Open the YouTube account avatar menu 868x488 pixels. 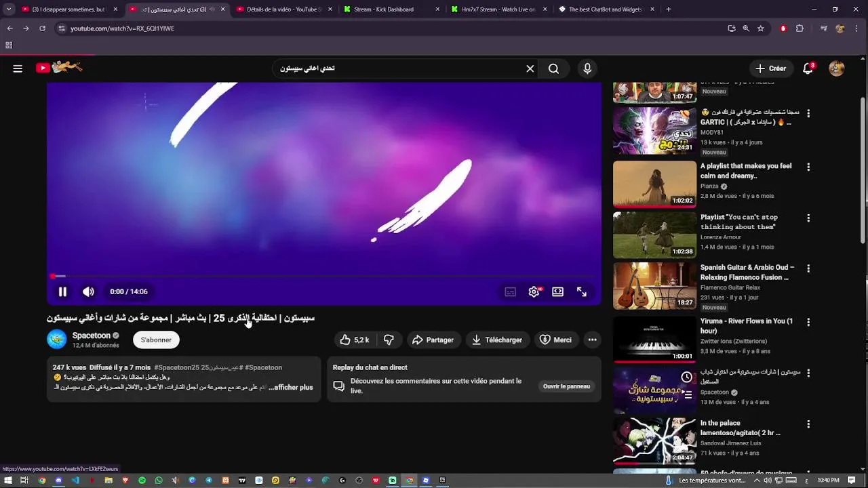click(x=837, y=68)
